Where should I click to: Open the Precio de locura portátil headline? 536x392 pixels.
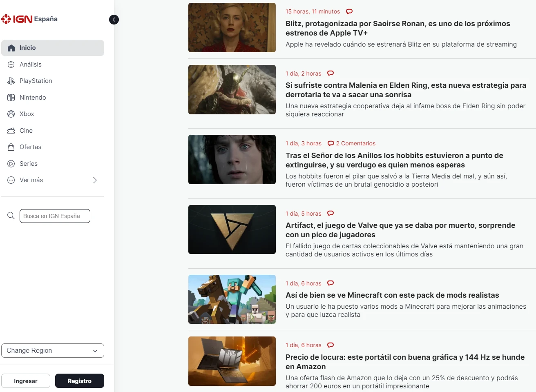(x=405, y=362)
